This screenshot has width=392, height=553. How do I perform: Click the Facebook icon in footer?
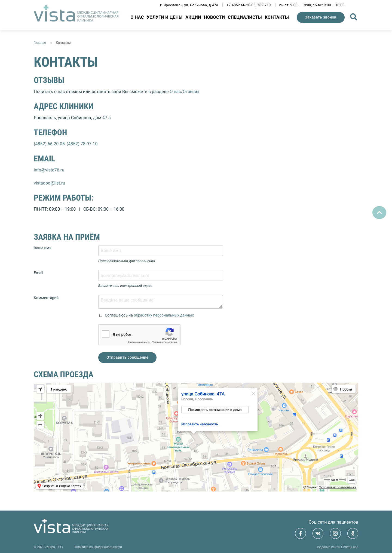(300, 533)
